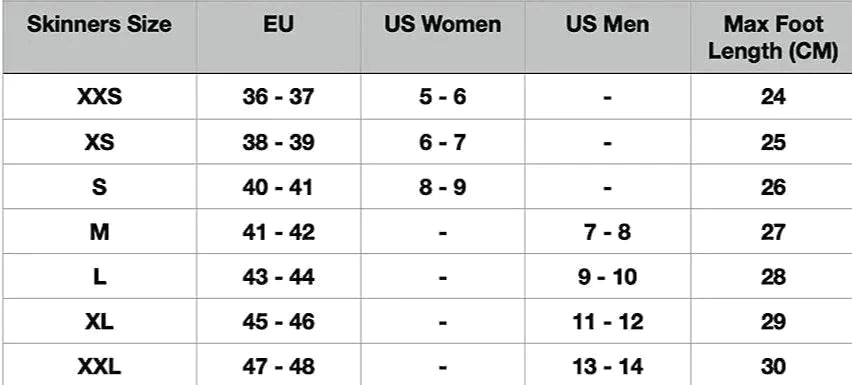Select the US Women 5 - 6 cell

tap(442, 97)
